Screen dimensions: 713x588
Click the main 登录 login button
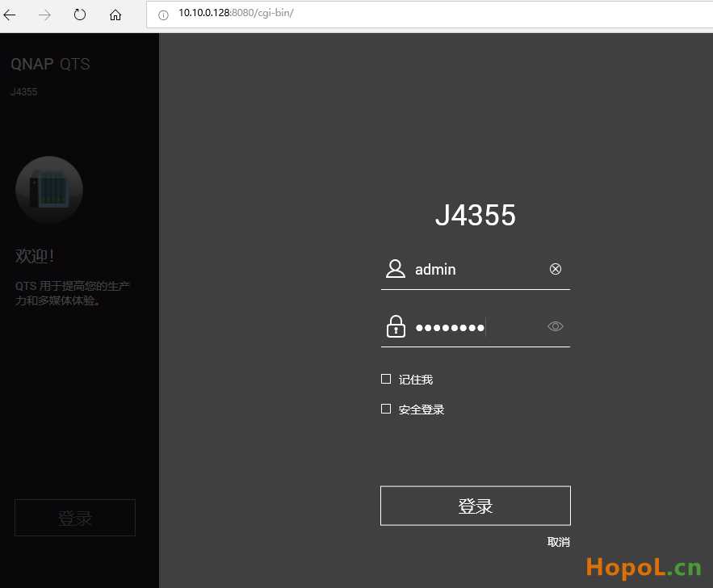tap(475, 506)
